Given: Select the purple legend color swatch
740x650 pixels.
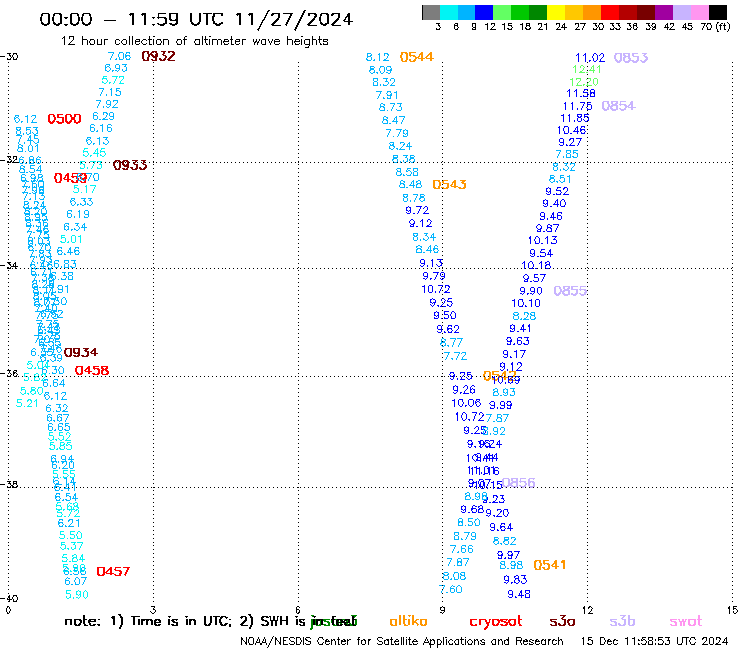Looking at the screenshot, I should pyautogui.click(x=664, y=12).
